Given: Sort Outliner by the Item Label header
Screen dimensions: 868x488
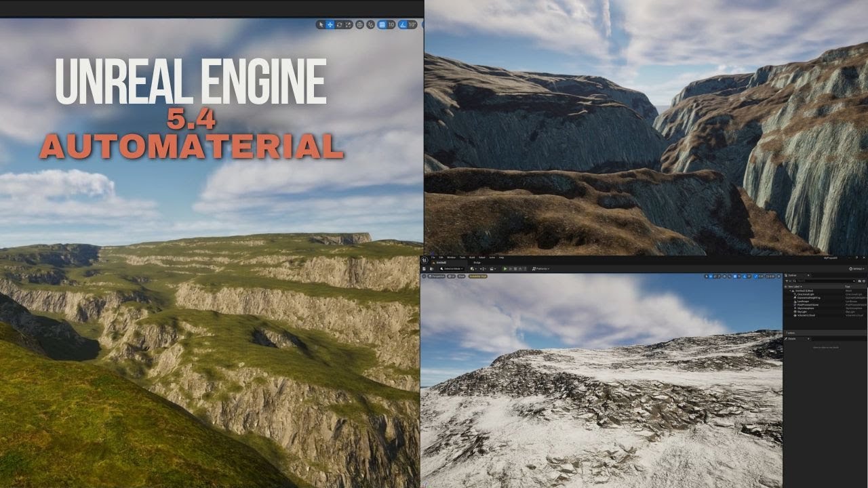Looking at the screenshot, I should point(794,287).
